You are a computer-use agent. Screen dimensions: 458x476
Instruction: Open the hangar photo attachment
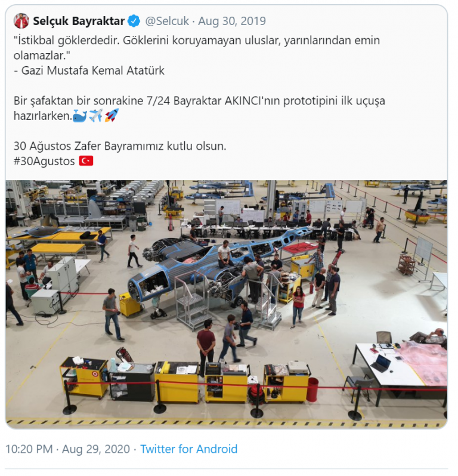point(227,304)
